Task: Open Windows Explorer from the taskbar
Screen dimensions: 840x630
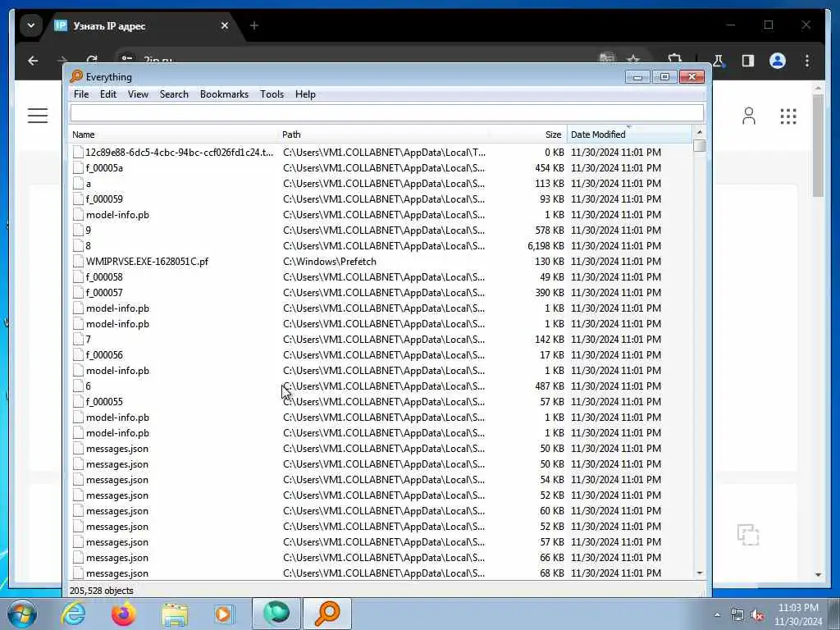Action: 175,614
